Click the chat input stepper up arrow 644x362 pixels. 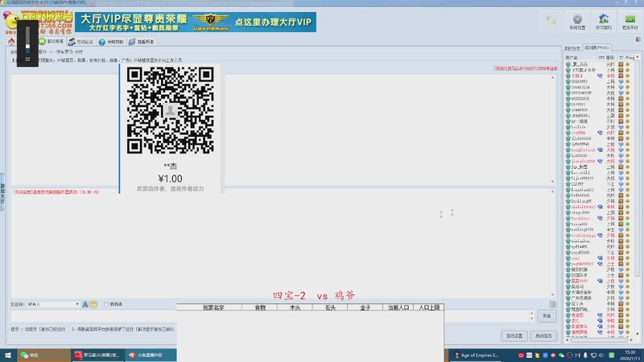[x=532, y=313]
